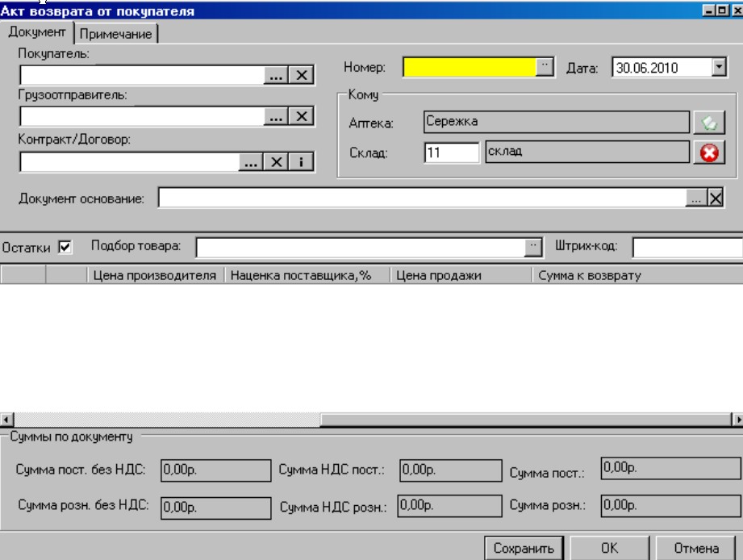Click the Цена продажи column header
This screenshot has width=743, height=560.
coord(460,276)
